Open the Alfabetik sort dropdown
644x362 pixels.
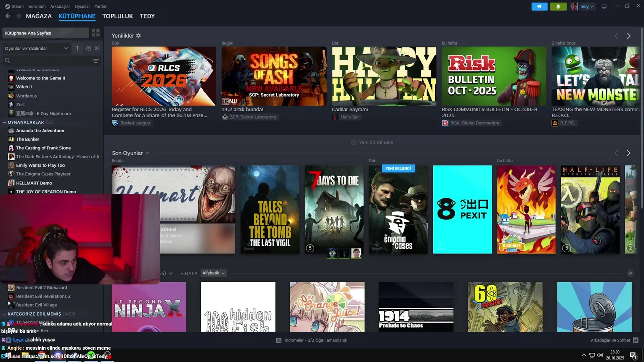point(214,273)
